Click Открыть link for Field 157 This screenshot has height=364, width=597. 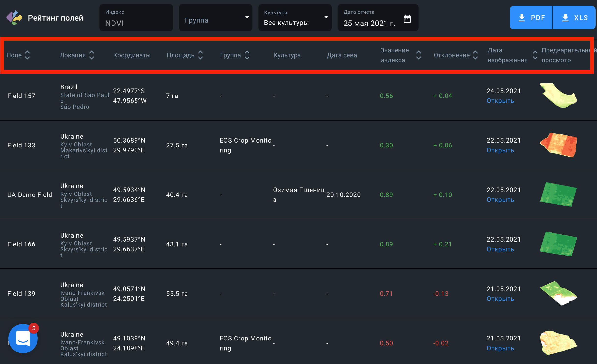click(500, 101)
